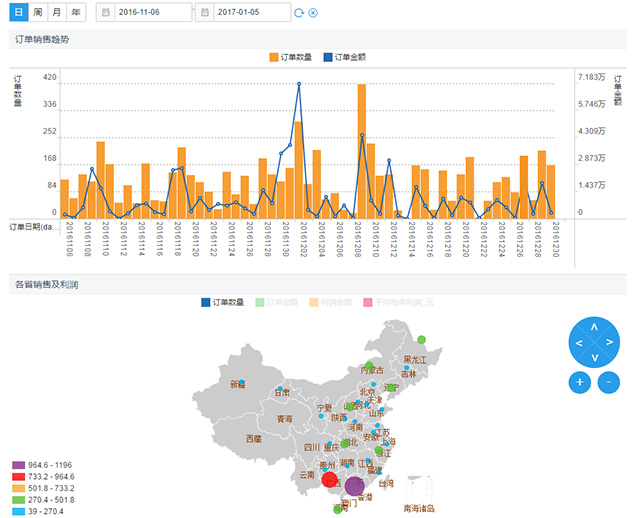Pan the map down with arrow
Screen dimensions: 640x518
tap(594, 359)
